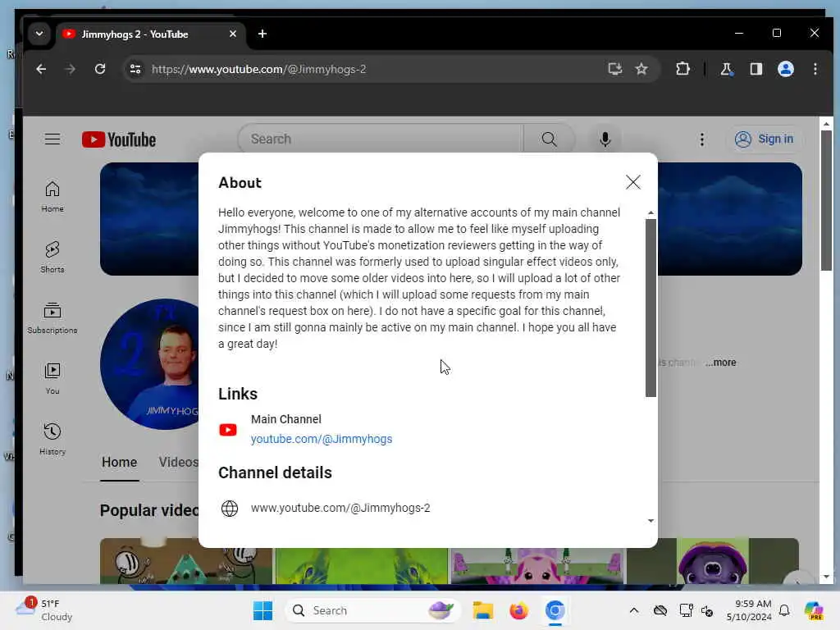This screenshot has height=630, width=840.
Task: Open Chrome Labs flask icon
Action: point(727,69)
